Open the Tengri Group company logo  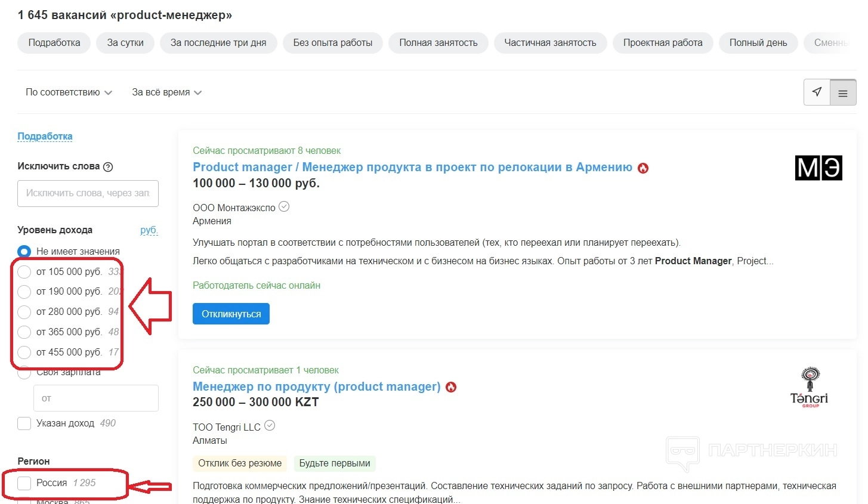coord(809,388)
